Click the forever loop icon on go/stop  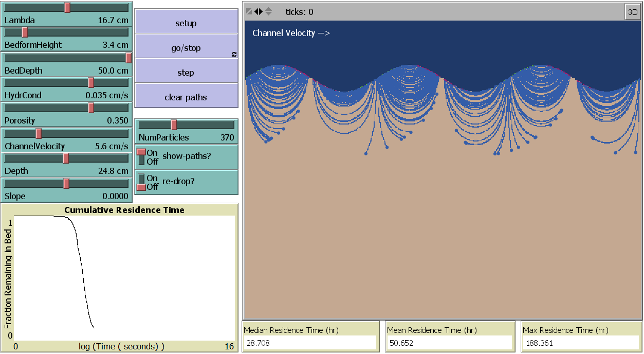coord(234,54)
